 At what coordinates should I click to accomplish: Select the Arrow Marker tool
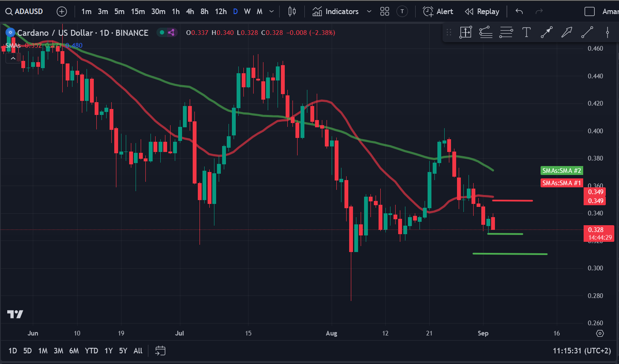coord(567,32)
